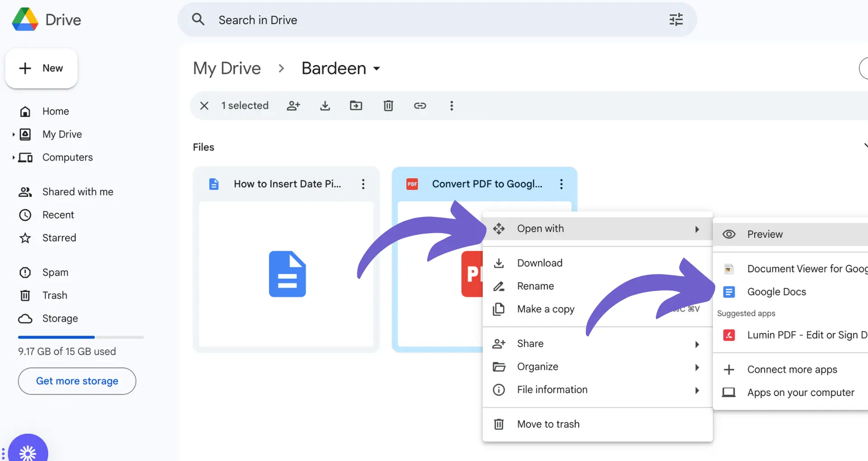Image resolution: width=868 pixels, height=461 pixels.
Task: Open Trash in the sidebar
Action: [x=55, y=296]
